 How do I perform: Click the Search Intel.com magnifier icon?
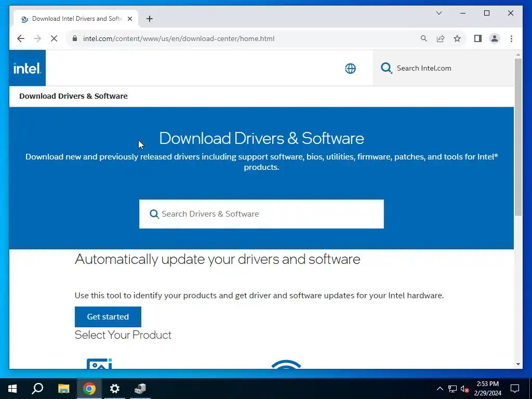[x=386, y=68]
